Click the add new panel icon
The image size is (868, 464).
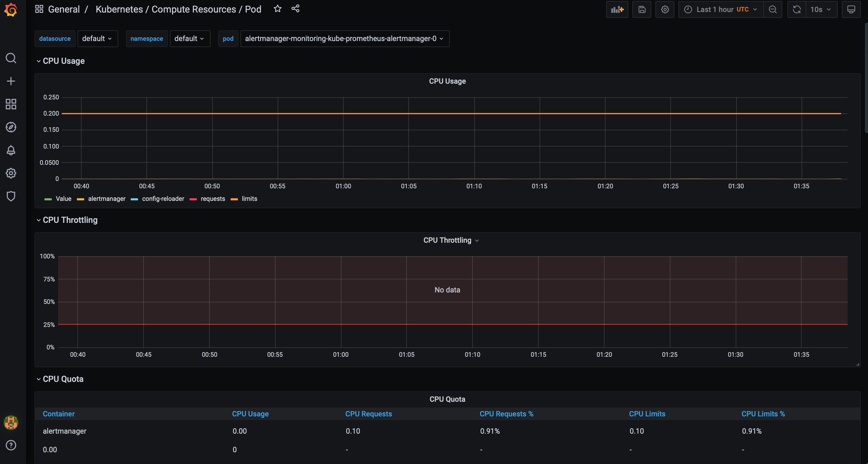point(617,9)
